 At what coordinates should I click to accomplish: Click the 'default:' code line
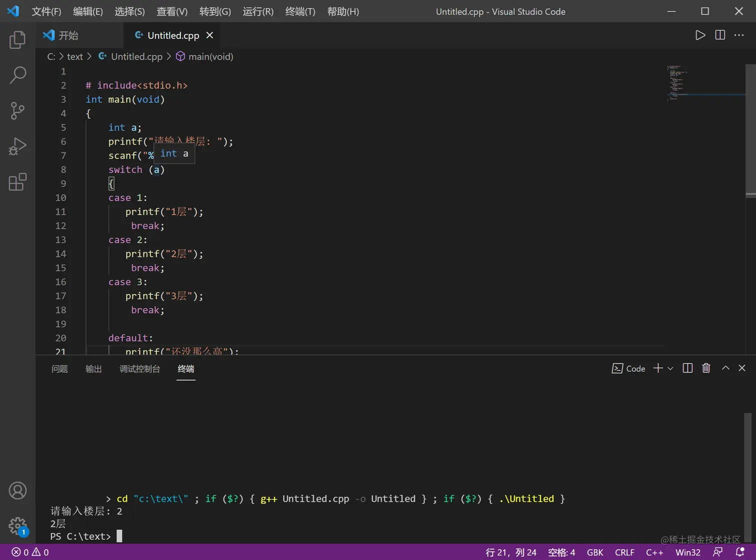pos(130,338)
